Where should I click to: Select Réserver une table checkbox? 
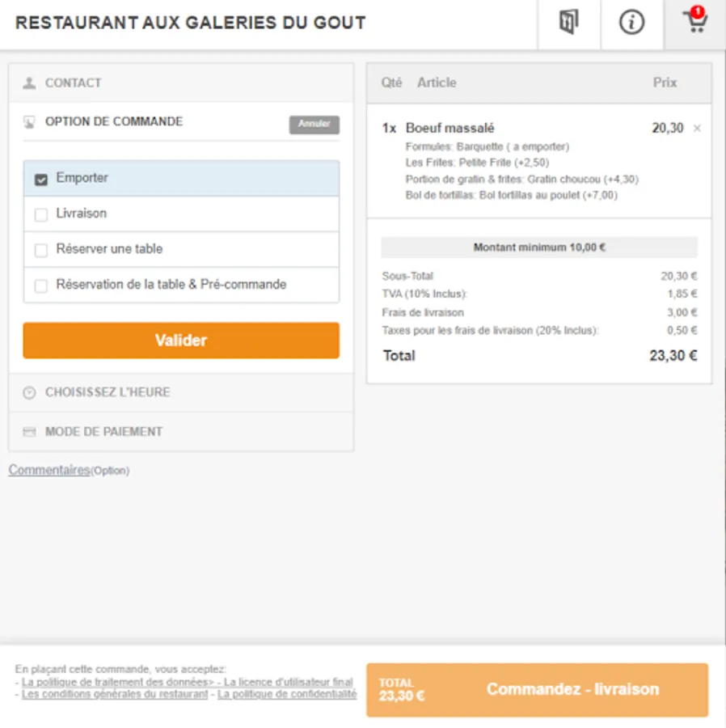point(41,251)
